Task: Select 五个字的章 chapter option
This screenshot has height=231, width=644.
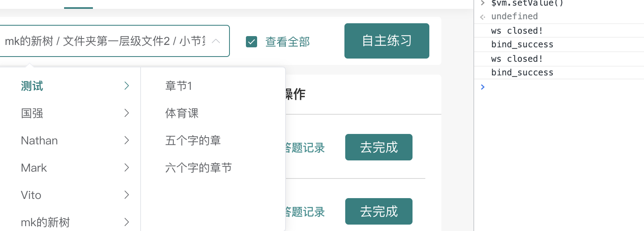Action: (193, 140)
